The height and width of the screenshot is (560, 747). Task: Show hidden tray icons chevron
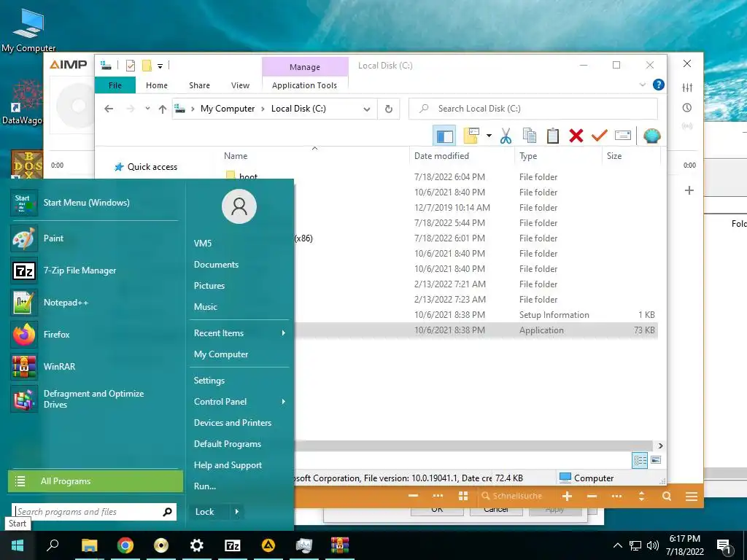point(617,545)
